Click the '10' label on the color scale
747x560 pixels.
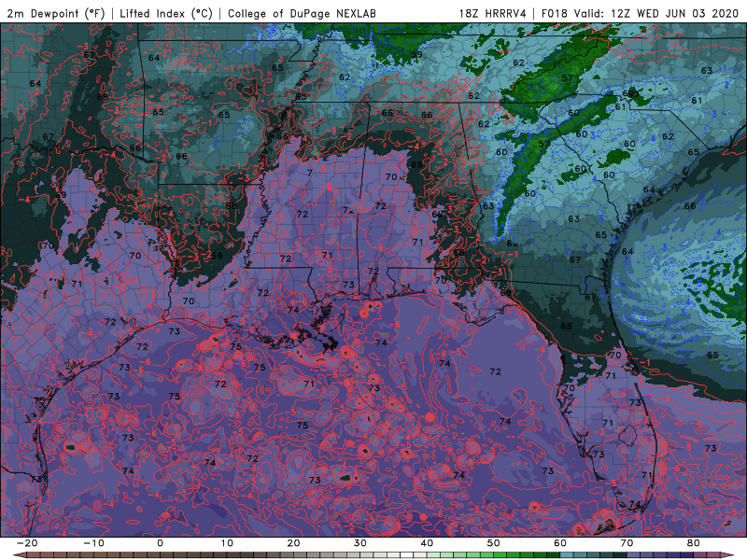227,543
